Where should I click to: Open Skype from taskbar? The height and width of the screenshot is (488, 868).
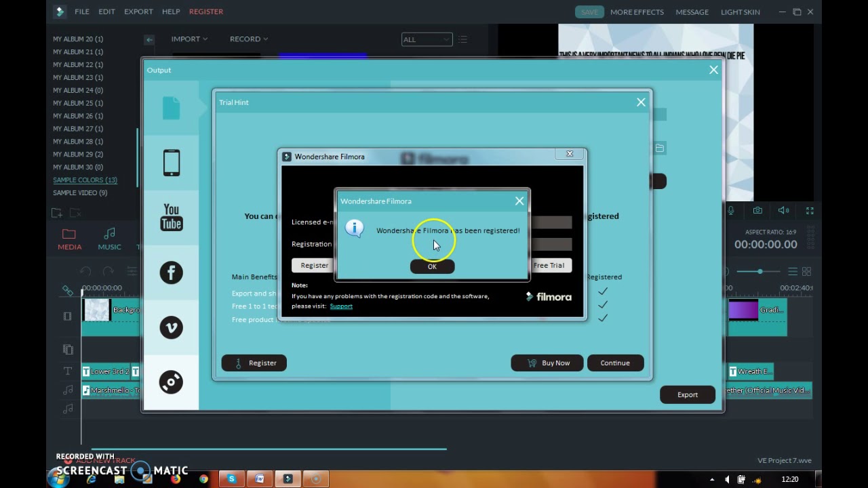[231, 479]
